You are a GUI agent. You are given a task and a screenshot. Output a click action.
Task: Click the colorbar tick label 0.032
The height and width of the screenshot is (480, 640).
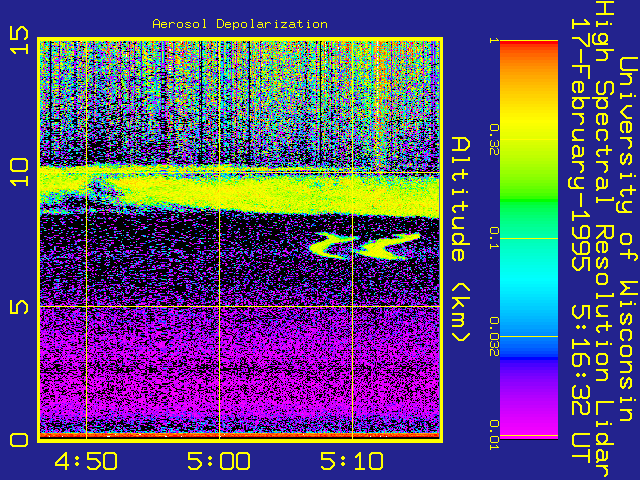(494, 336)
